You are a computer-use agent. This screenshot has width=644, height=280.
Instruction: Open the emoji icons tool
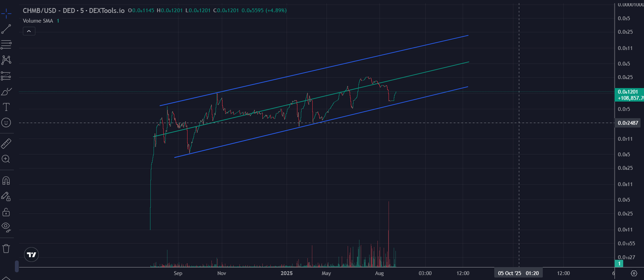(x=6, y=122)
